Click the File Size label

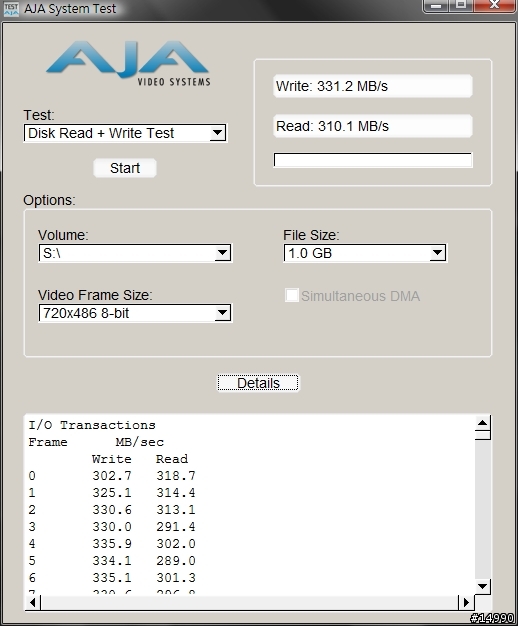311,235
